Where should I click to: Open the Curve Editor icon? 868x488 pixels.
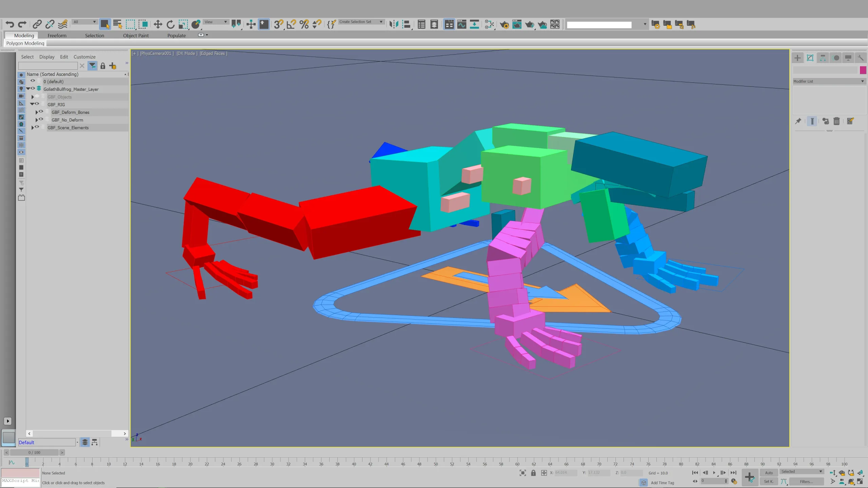click(462, 24)
